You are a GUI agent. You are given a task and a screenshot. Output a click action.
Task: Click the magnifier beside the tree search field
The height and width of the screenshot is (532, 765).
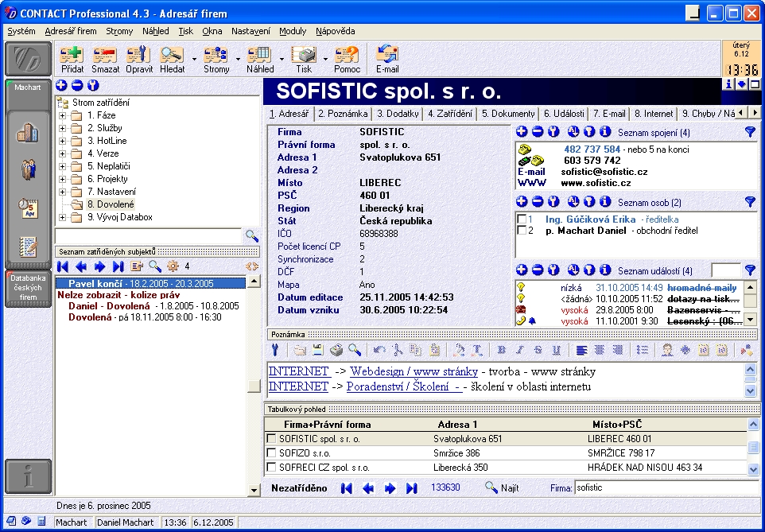click(x=251, y=235)
